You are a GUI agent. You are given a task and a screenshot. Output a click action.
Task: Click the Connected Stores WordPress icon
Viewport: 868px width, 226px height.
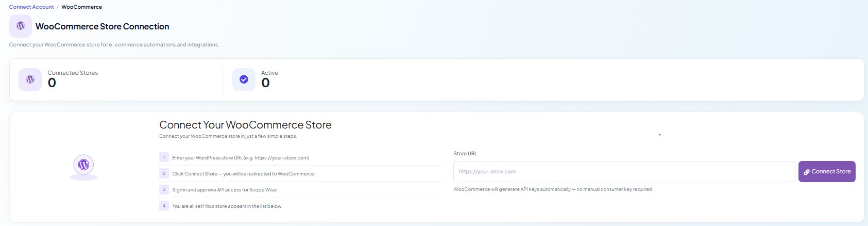(x=30, y=79)
